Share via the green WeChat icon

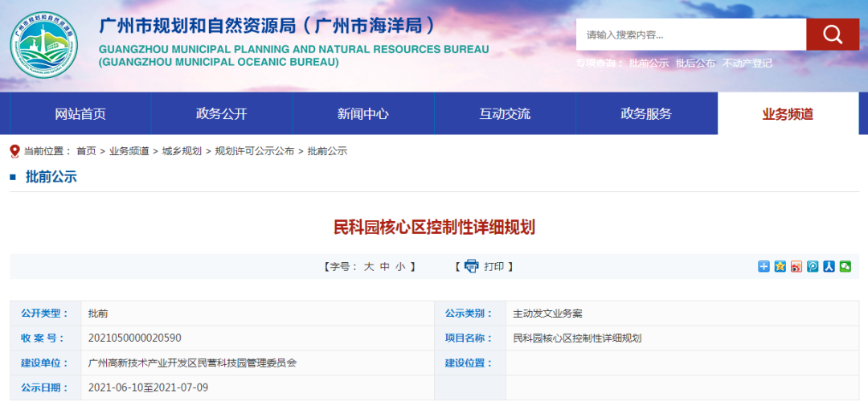[x=845, y=267]
